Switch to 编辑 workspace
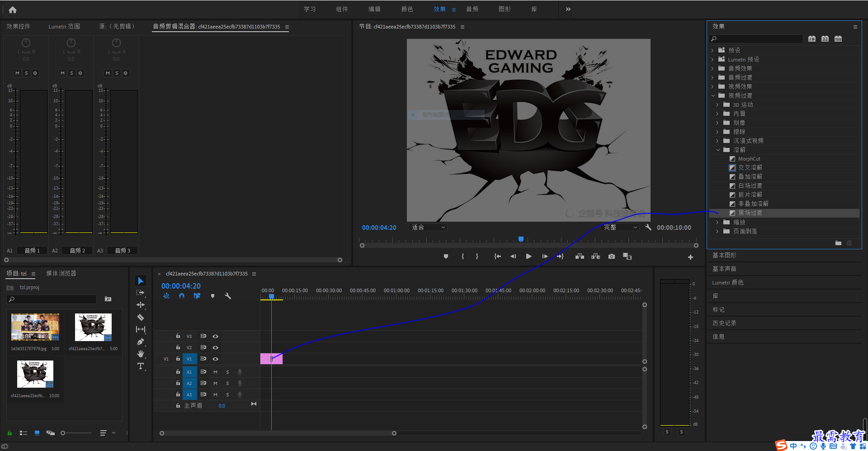This screenshot has width=868, height=451. (374, 9)
